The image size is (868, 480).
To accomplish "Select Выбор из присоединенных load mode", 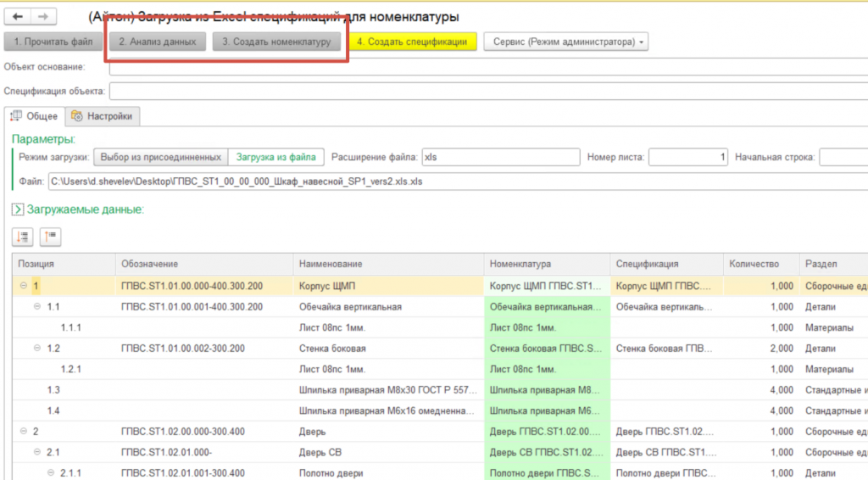I will [160, 157].
